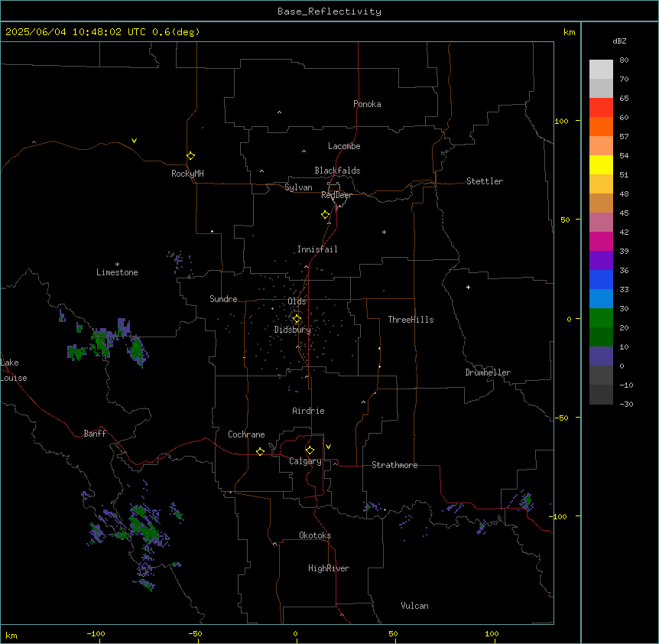Click the yellow diamond between Olds and Didsbury

[297, 319]
